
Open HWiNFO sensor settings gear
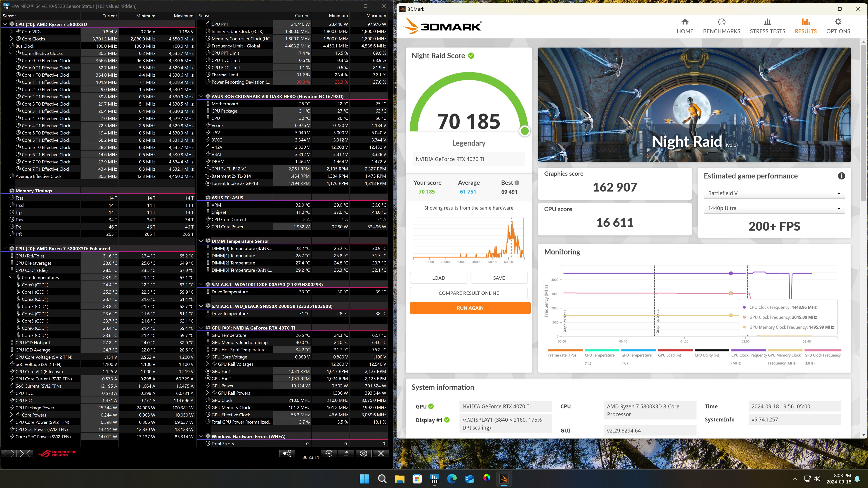tap(364, 453)
